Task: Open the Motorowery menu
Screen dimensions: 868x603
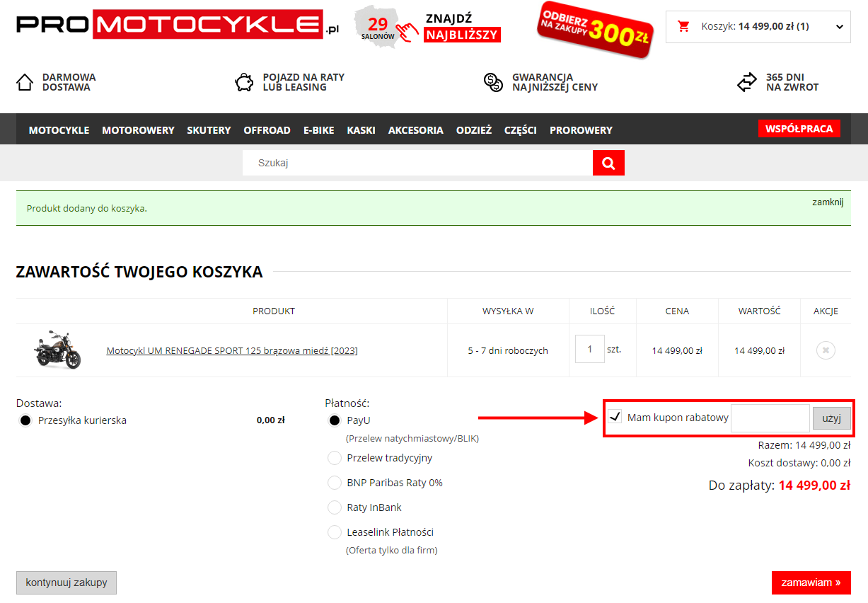Action: point(138,130)
